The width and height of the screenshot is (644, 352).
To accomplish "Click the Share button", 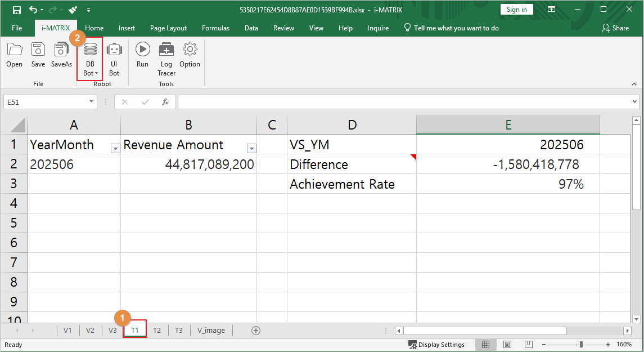I will 615,28.
